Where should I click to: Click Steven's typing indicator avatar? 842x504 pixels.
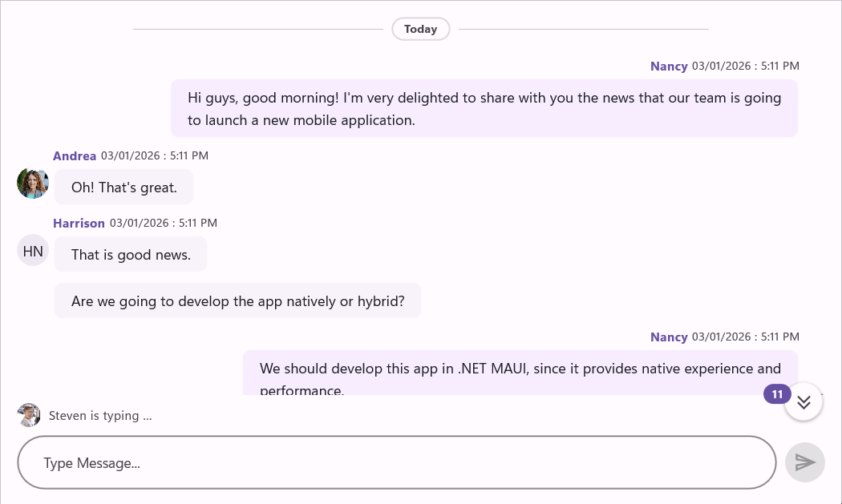click(x=29, y=415)
